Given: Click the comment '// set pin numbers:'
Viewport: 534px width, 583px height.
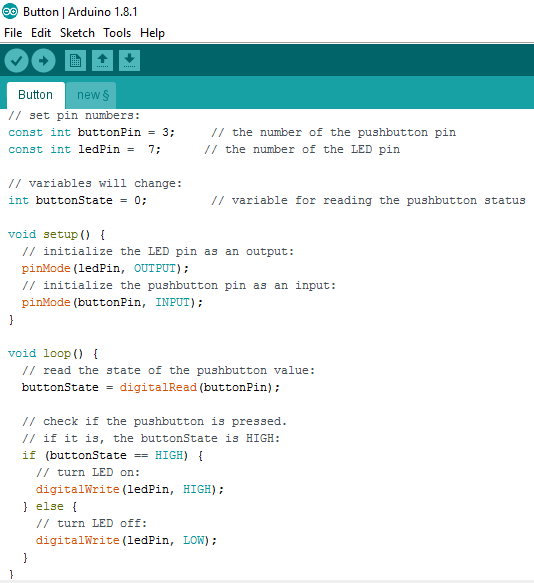Looking at the screenshot, I should (74, 115).
